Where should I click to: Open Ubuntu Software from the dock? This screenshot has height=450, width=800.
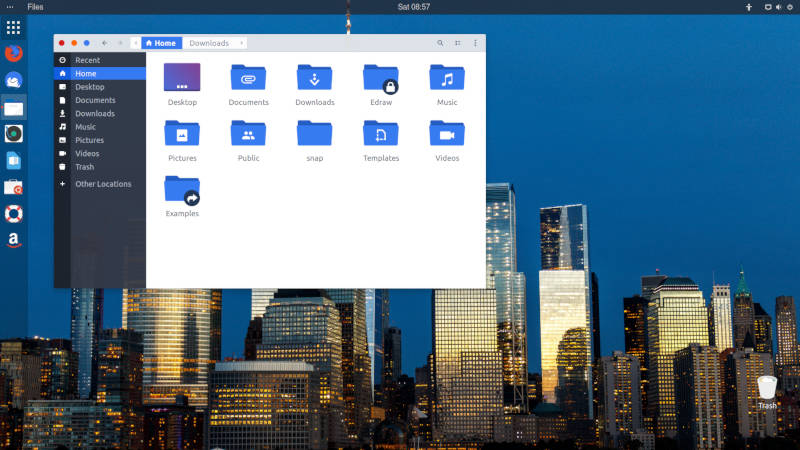pos(13,187)
